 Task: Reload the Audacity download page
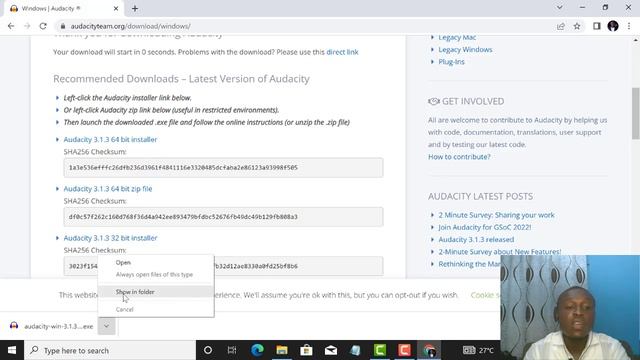(x=43, y=26)
